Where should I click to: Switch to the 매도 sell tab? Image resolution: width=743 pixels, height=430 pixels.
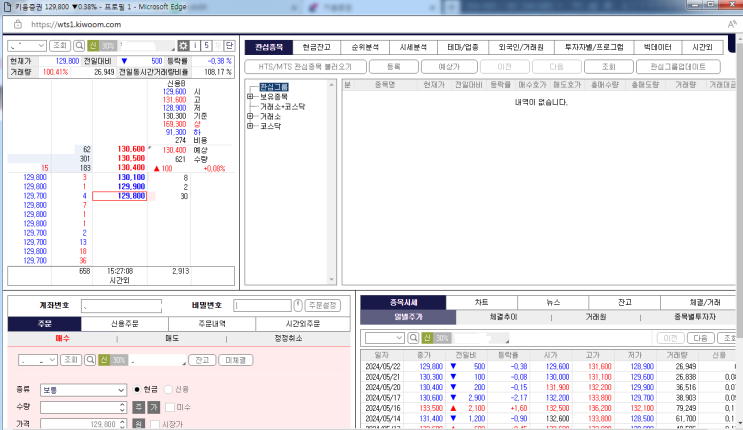click(x=172, y=339)
